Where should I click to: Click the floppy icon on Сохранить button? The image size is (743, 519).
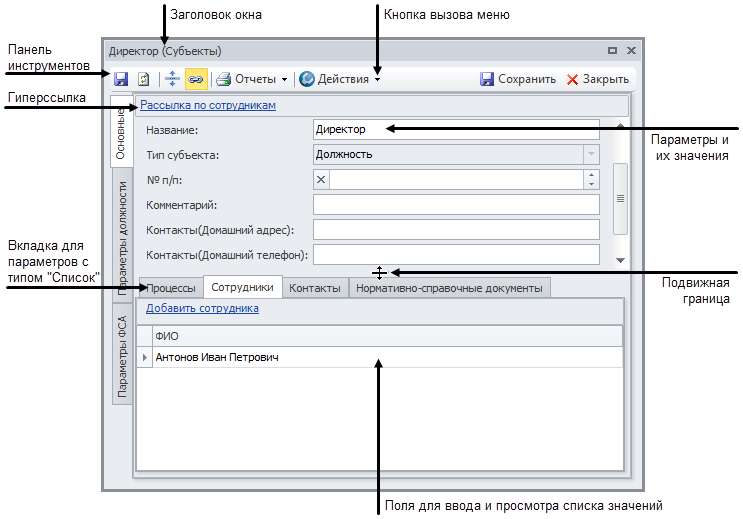487,79
